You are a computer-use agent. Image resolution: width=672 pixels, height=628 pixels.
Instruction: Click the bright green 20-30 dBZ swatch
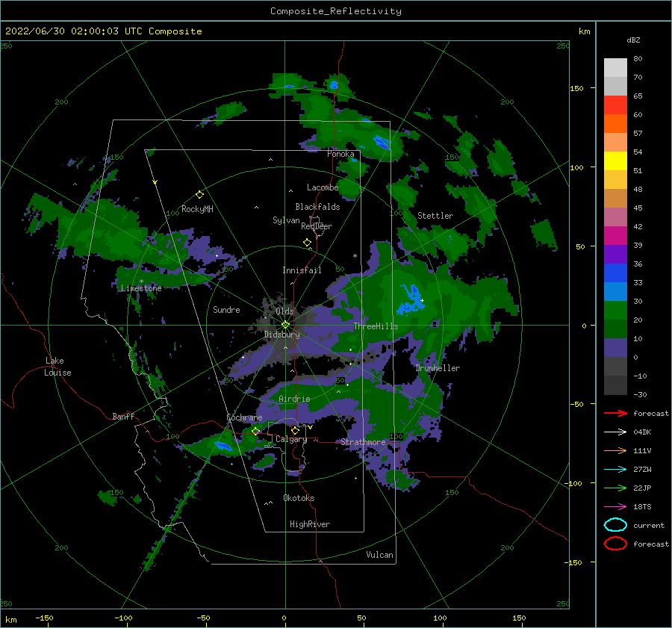click(615, 310)
